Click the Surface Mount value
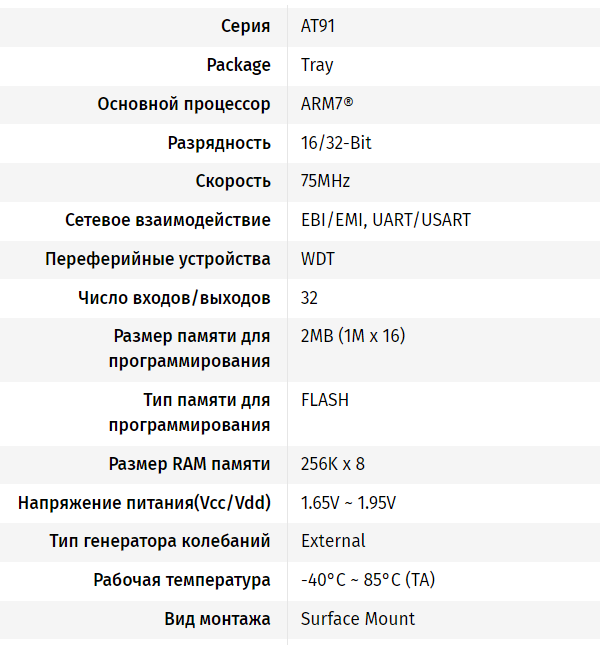The height and width of the screenshot is (645, 600). [358, 619]
